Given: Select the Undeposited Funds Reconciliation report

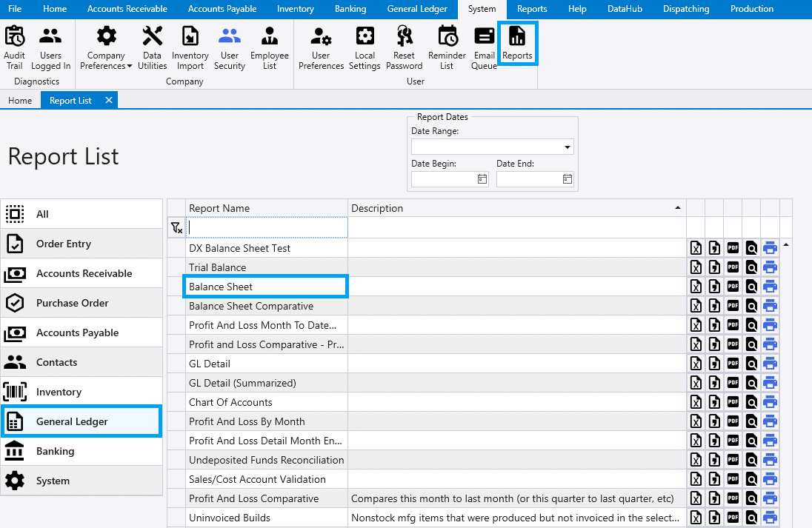Looking at the screenshot, I should (x=267, y=460).
